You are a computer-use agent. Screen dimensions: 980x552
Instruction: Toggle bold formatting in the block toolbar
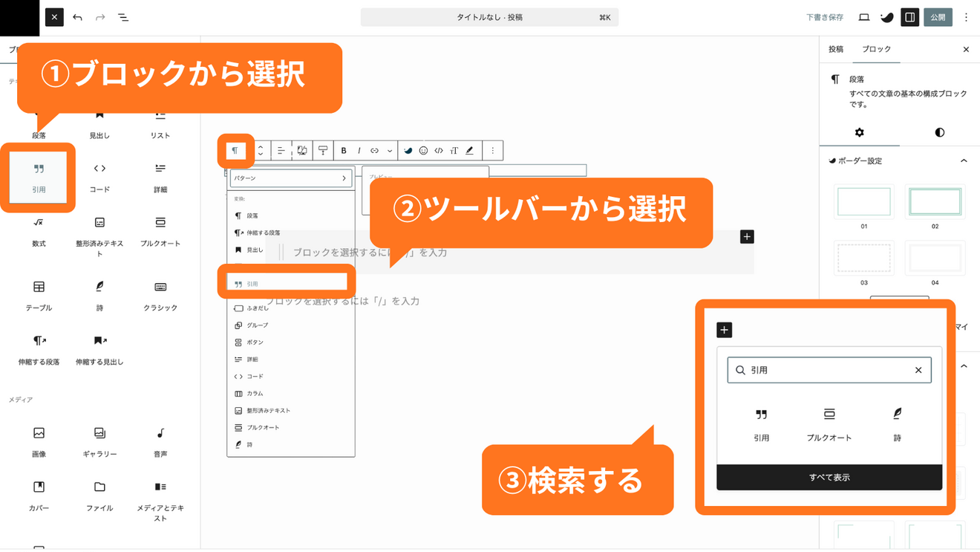click(344, 151)
